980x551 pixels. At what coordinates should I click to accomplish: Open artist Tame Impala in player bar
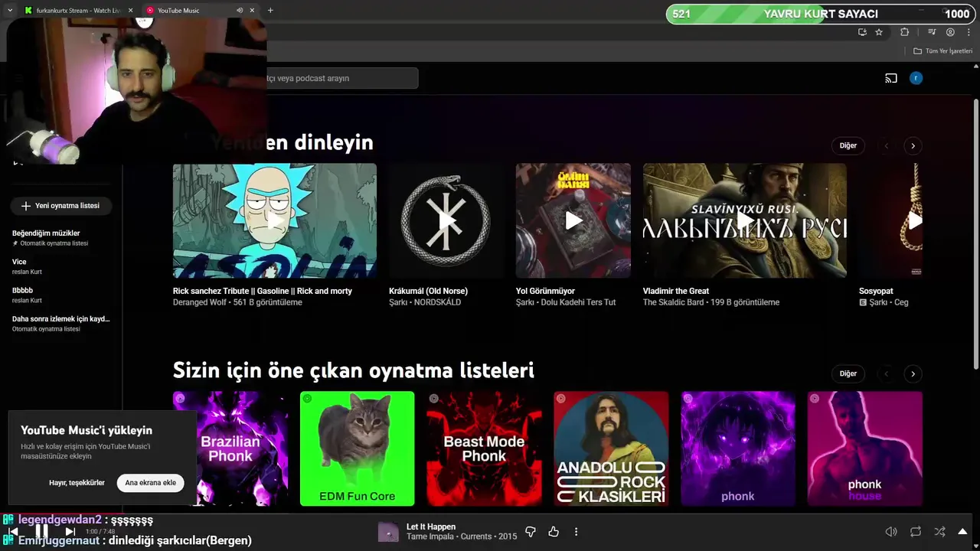pyautogui.click(x=431, y=536)
